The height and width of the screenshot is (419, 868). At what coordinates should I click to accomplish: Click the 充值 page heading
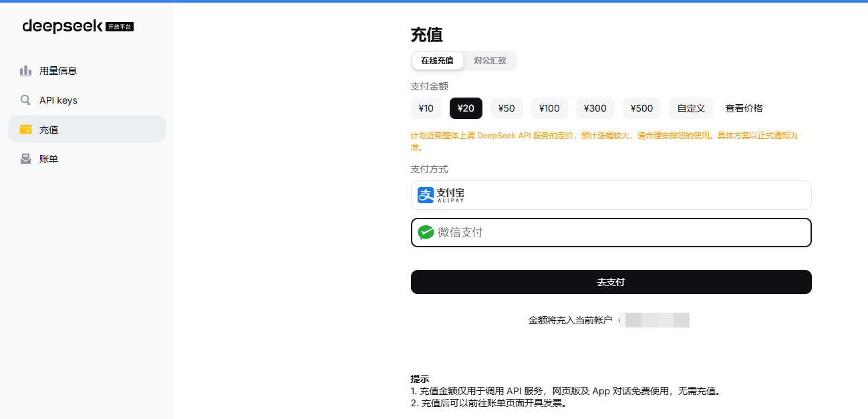(x=426, y=35)
